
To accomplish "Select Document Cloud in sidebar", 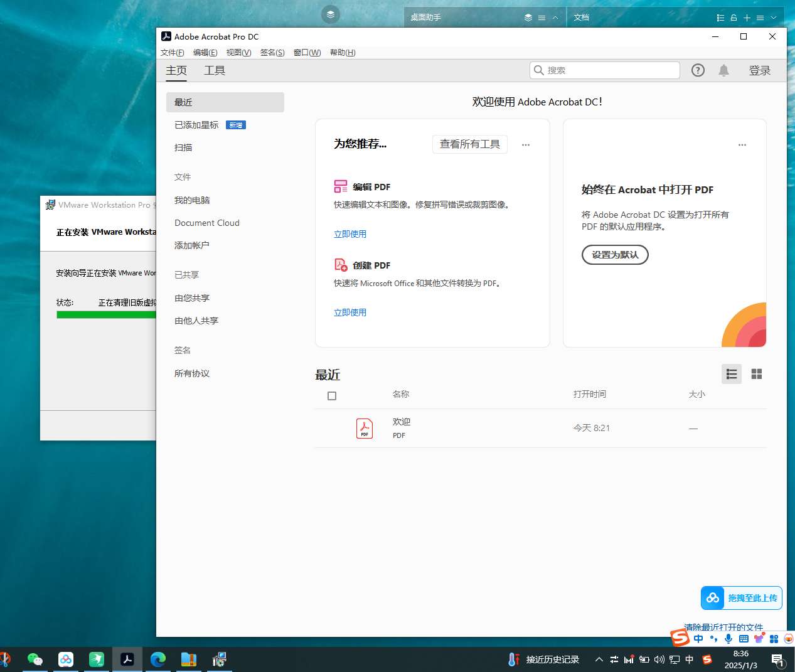I will 207,223.
